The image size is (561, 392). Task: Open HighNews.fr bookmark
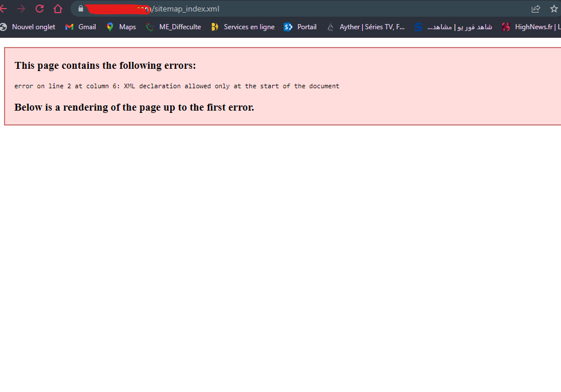pyautogui.click(x=531, y=27)
